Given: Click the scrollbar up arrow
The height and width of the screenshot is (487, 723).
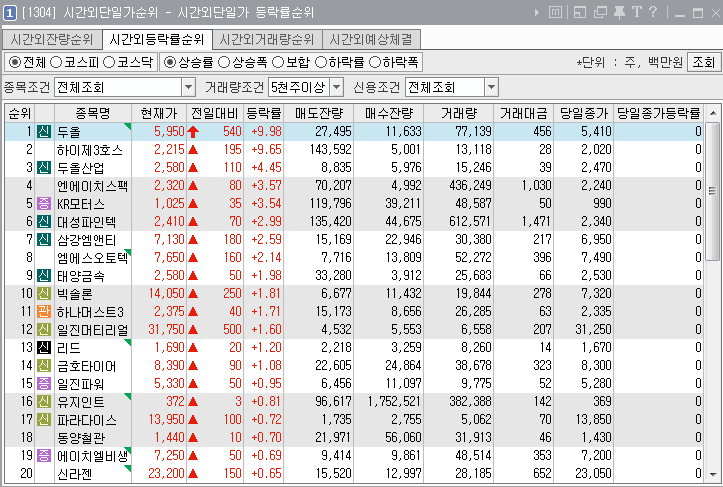Looking at the screenshot, I should click(x=713, y=113).
